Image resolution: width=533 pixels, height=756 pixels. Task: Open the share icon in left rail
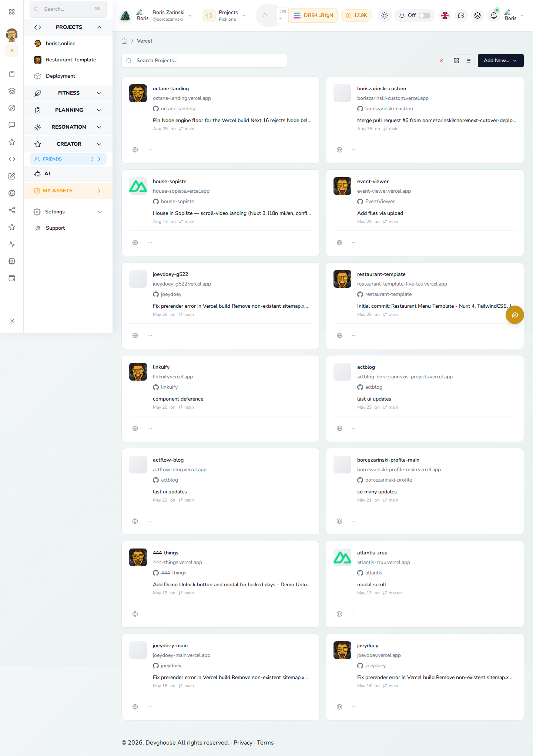coord(12,210)
